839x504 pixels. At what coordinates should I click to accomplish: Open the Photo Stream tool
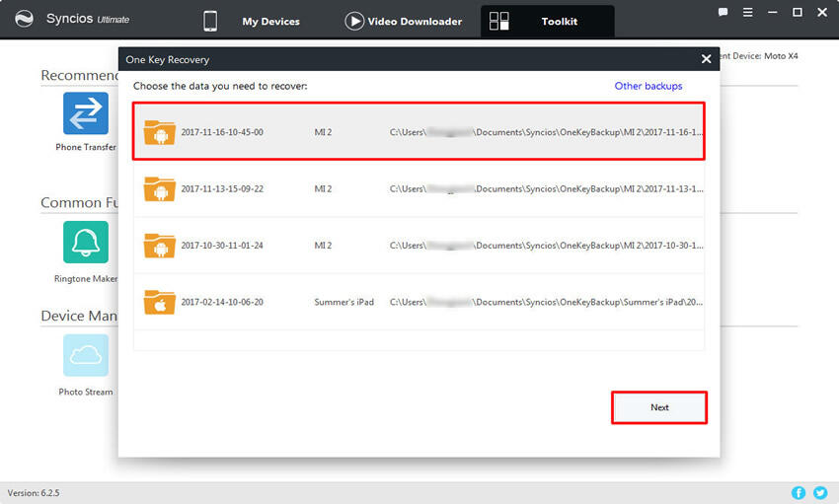pos(86,355)
